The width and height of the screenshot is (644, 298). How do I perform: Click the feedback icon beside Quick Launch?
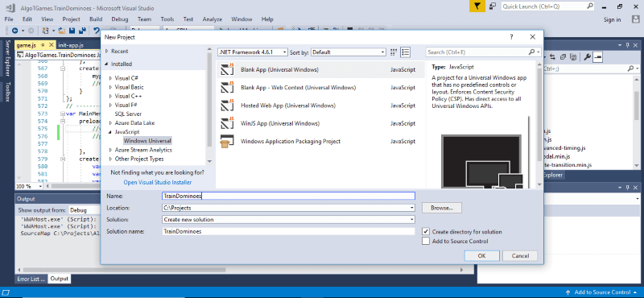coord(493,6)
